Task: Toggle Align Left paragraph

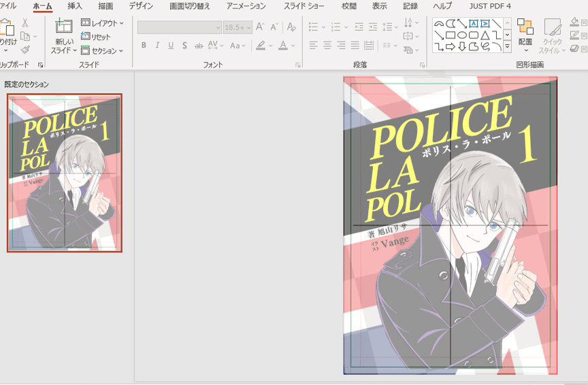Action: pos(314,46)
